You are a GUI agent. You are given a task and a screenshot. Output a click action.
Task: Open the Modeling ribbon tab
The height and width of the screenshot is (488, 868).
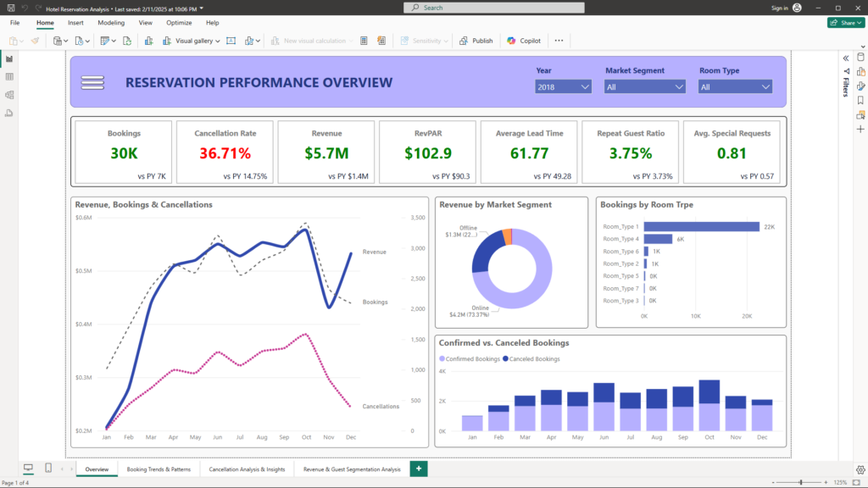pyautogui.click(x=111, y=23)
